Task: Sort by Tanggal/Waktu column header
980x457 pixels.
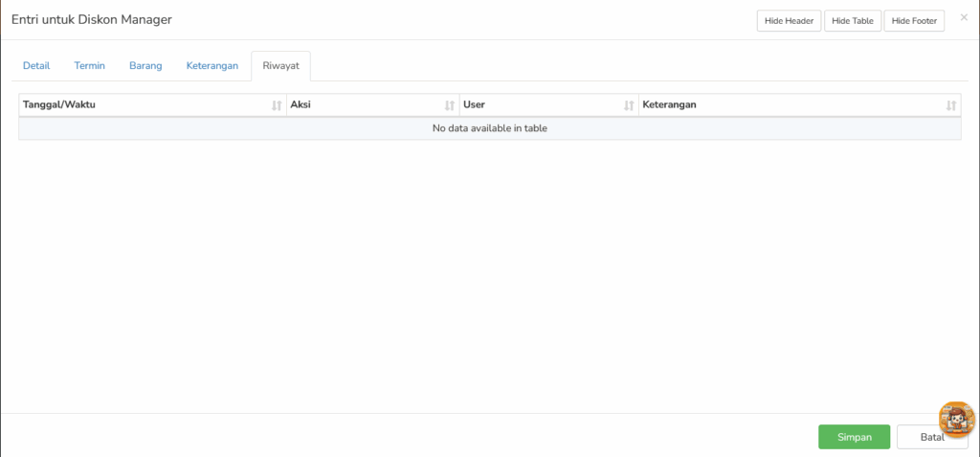Action: [59, 104]
